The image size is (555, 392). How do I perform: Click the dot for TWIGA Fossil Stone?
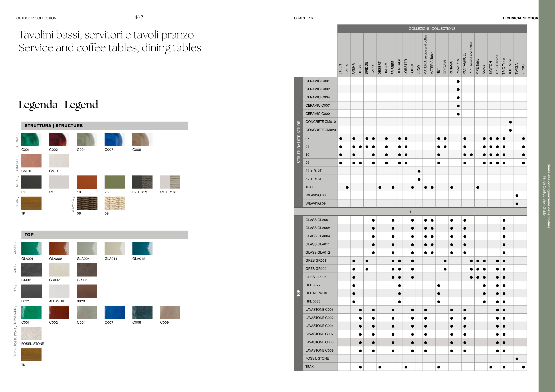coord(517,359)
